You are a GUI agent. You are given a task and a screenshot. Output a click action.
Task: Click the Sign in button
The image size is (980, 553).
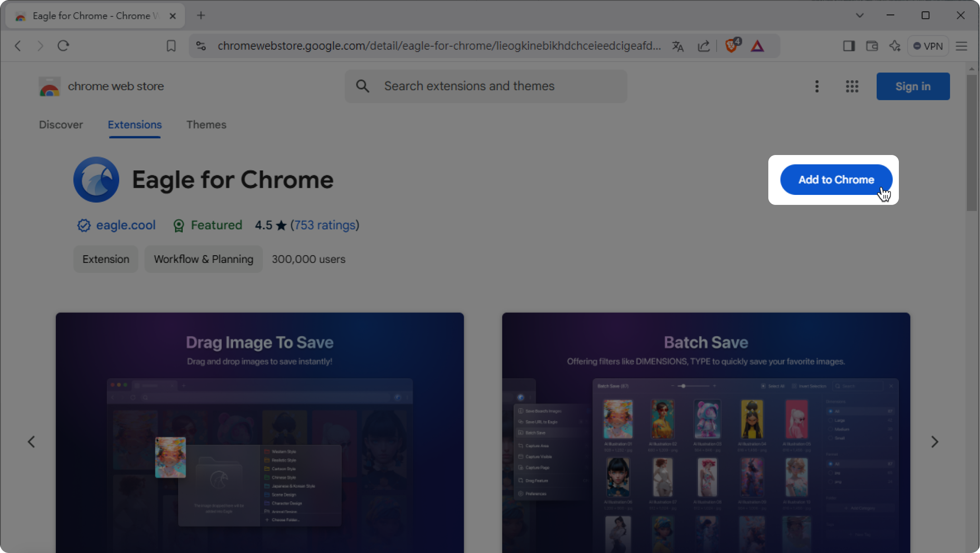coord(913,86)
